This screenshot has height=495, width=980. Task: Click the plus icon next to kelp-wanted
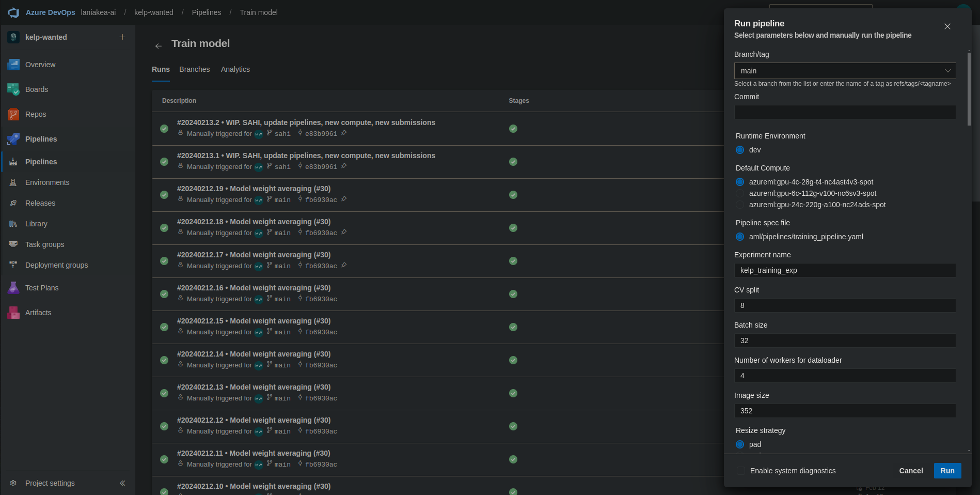click(x=122, y=37)
